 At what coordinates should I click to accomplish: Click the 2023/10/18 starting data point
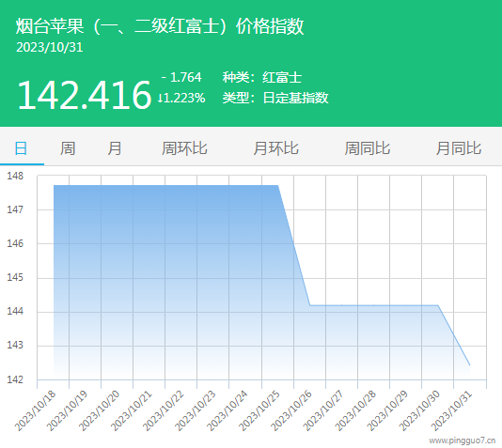(x=54, y=185)
